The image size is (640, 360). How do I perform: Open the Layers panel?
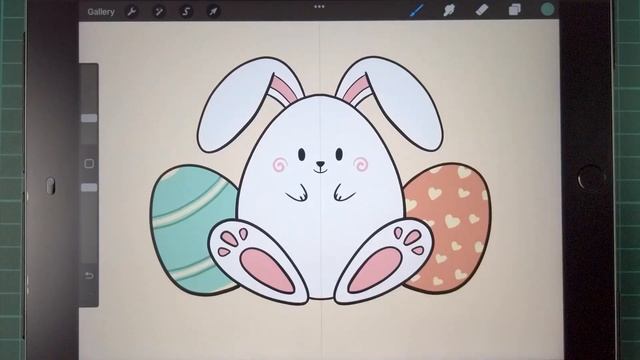tap(515, 10)
